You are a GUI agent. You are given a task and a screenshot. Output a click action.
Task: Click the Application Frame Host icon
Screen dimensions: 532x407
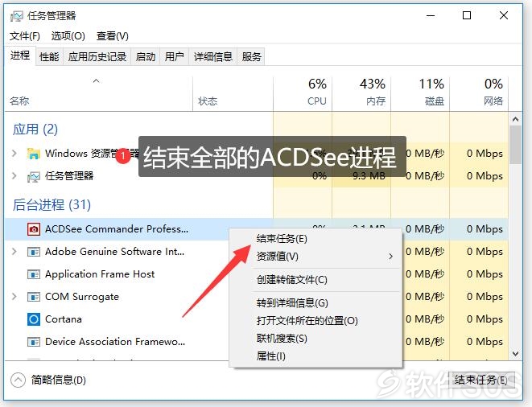33,274
